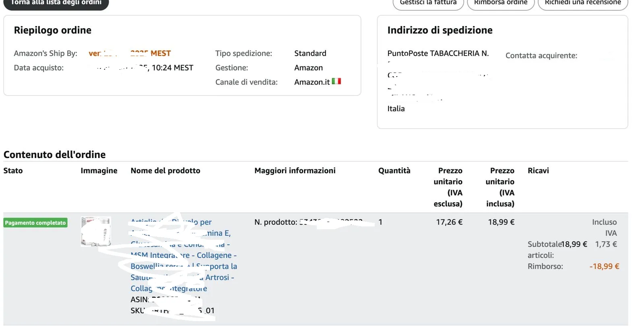Click the 'Stato' column header

point(13,170)
